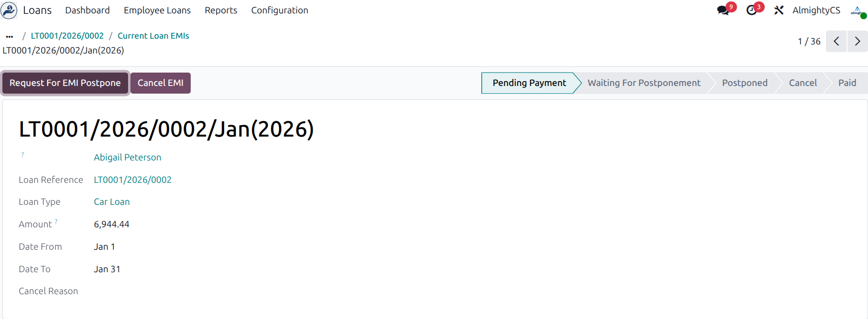This screenshot has width=868, height=319.
Task: Open the Employee Loans menu
Action: pyautogui.click(x=157, y=10)
